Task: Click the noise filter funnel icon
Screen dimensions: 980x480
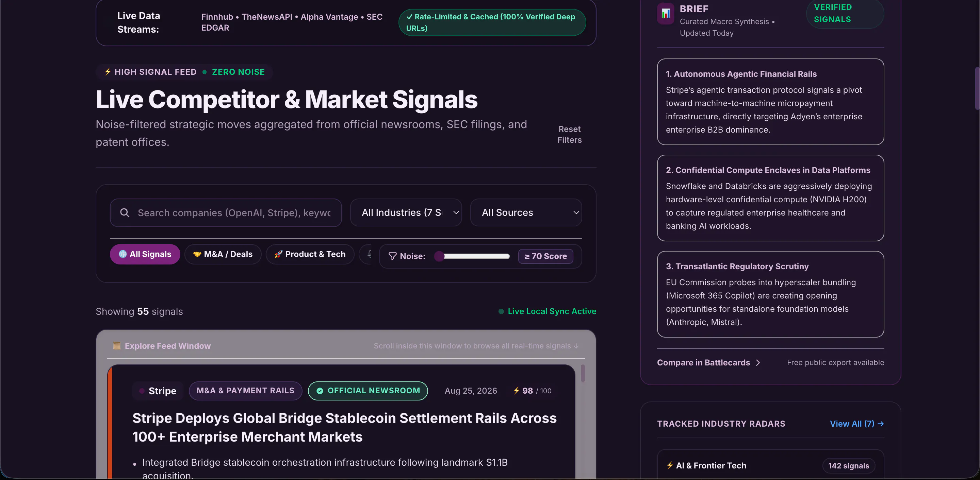Action: click(x=392, y=256)
